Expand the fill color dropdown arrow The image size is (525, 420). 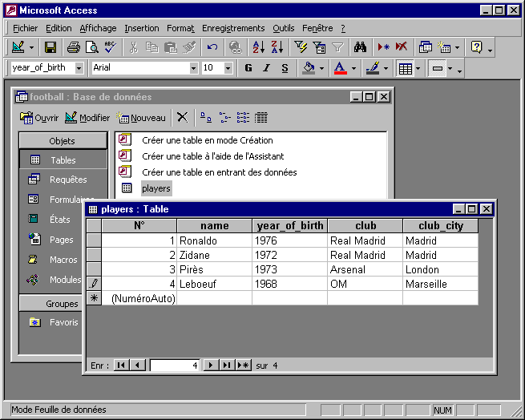(321, 68)
